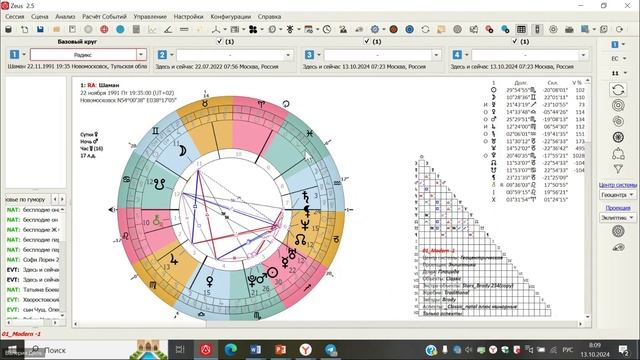Click the chart area horizontal scrollbar

point(328,324)
